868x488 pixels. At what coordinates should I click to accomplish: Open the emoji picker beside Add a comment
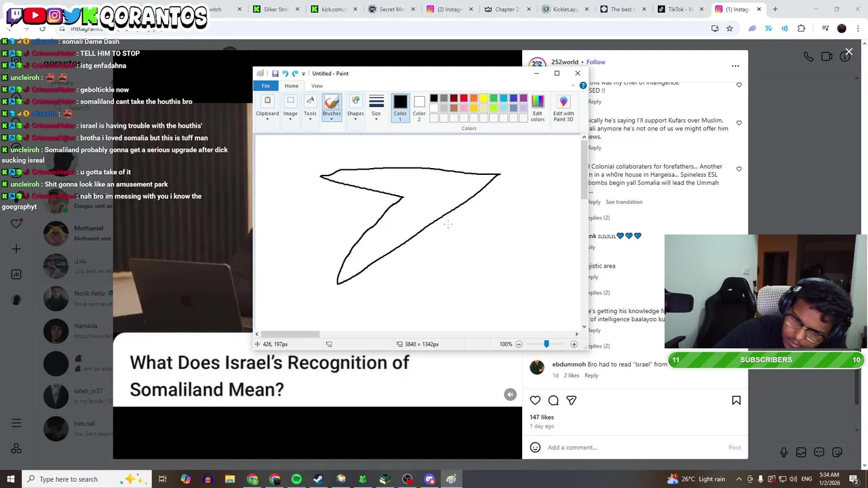[535, 447]
